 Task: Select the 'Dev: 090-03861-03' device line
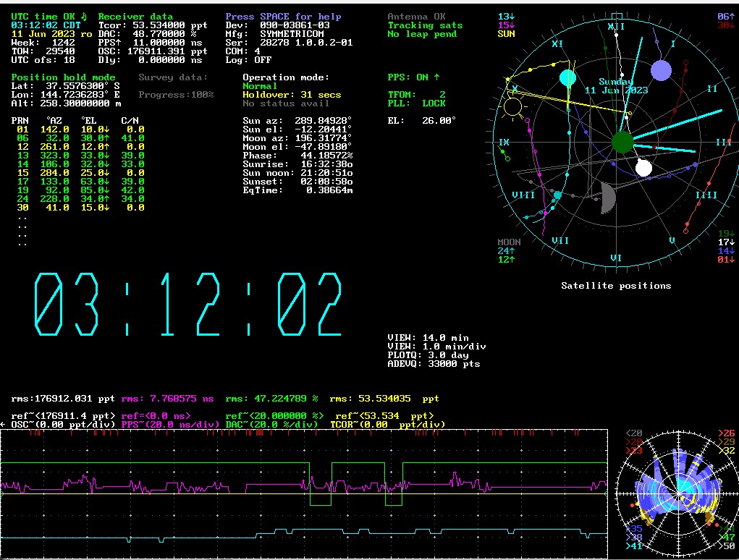click(277, 25)
